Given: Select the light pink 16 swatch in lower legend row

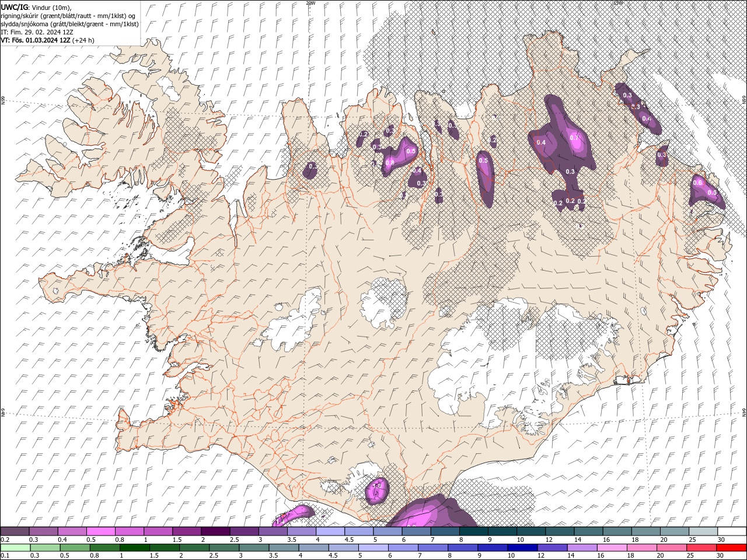Looking at the screenshot, I should click(611, 548).
